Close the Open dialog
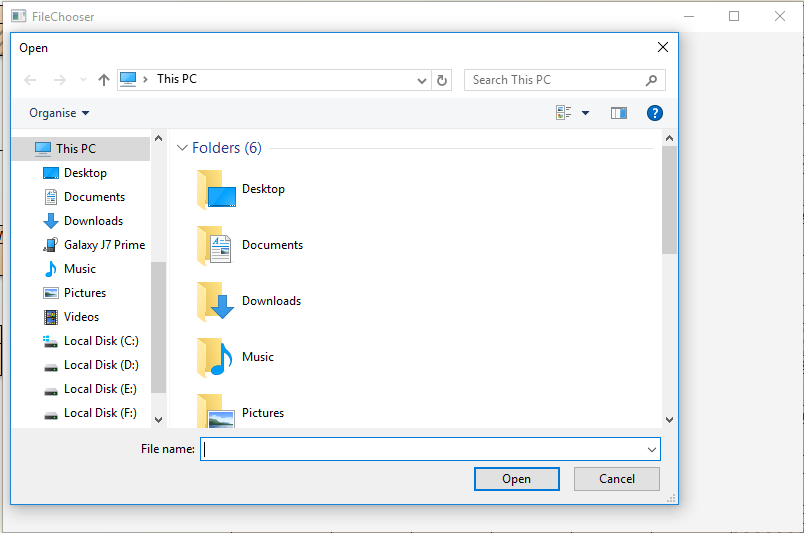The image size is (804, 533). 662,47
